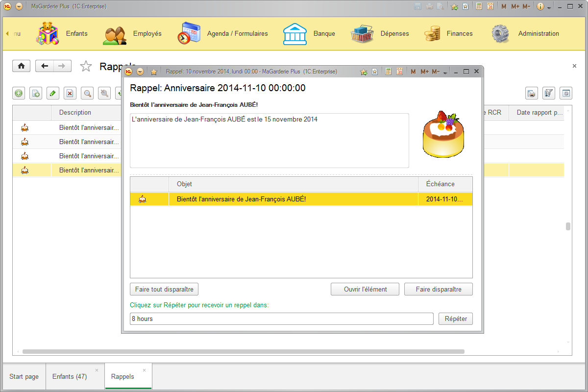The width and height of the screenshot is (588, 392).
Task: Add a new reminder with the green plus icon
Action: pos(18,93)
